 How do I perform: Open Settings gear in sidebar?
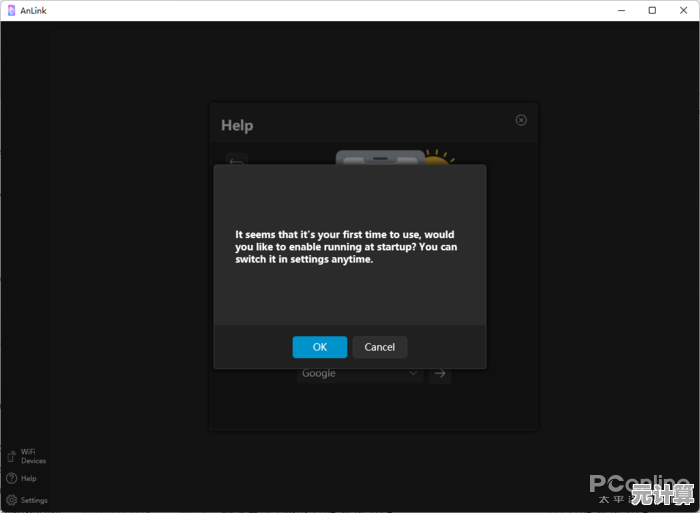pyautogui.click(x=27, y=500)
